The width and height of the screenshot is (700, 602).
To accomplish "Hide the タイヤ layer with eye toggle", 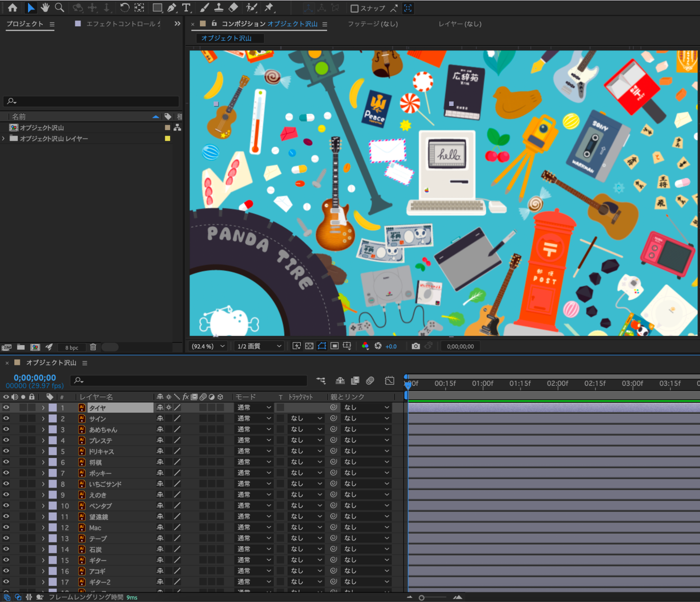I will 6,408.
